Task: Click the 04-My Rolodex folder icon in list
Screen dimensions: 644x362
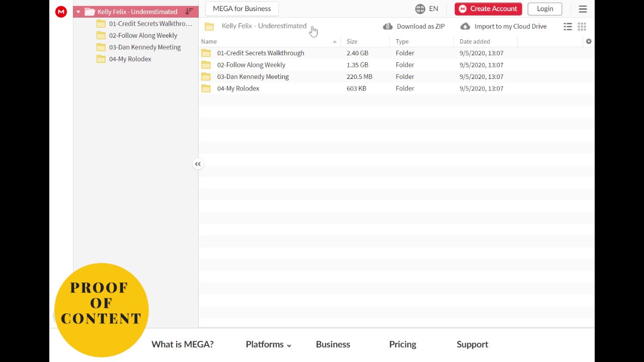Action: click(x=206, y=88)
